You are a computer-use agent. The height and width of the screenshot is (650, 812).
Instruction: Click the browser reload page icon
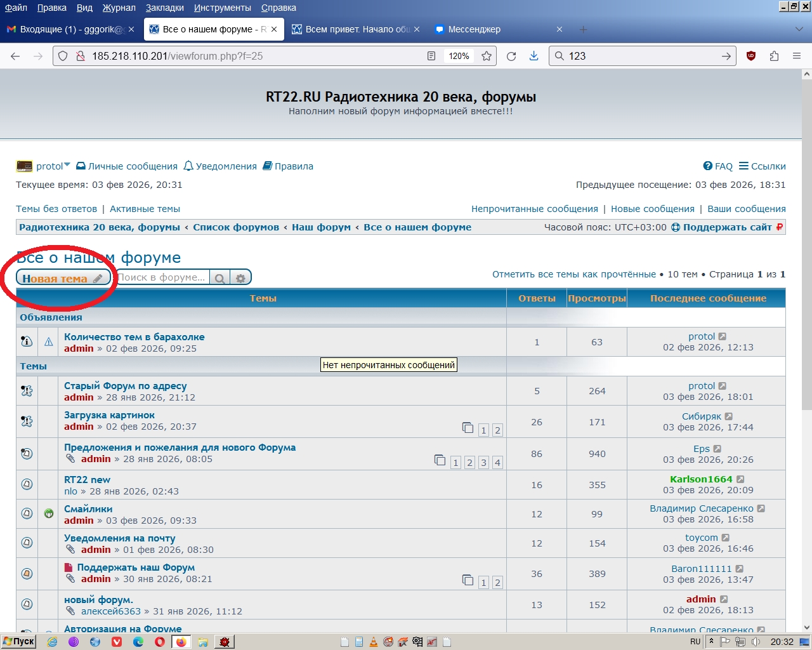511,56
